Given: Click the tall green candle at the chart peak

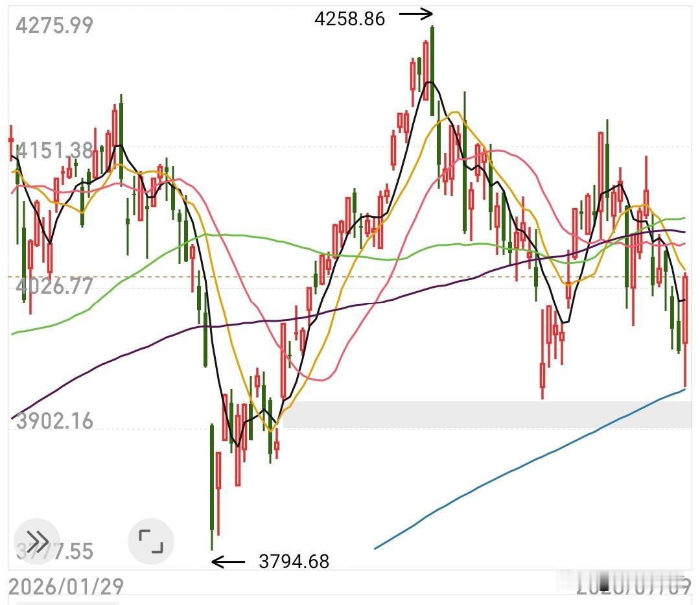Looking at the screenshot, I should point(432,71).
